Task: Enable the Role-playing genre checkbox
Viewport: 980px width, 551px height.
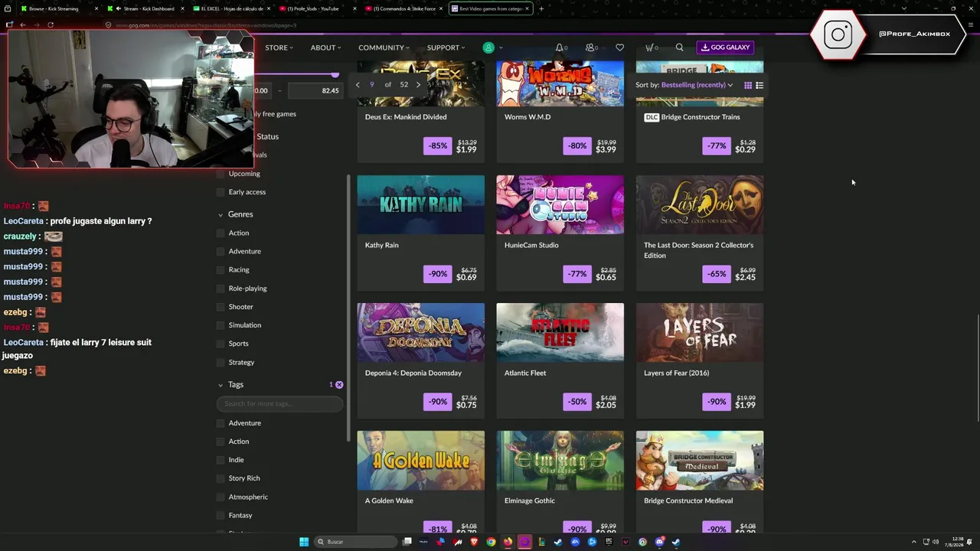Action: coord(220,289)
